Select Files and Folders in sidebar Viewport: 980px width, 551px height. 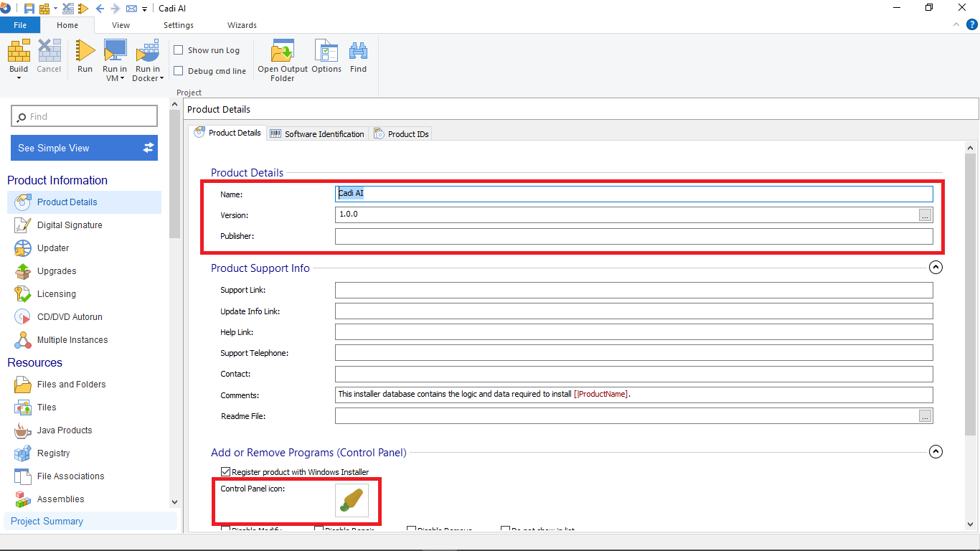[x=71, y=385]
